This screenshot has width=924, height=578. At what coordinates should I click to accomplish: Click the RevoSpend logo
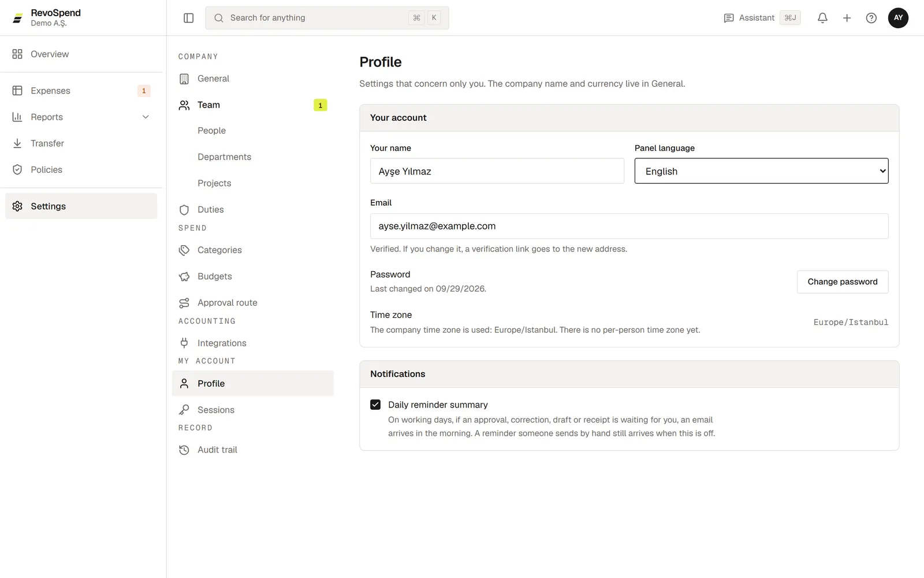18,18
